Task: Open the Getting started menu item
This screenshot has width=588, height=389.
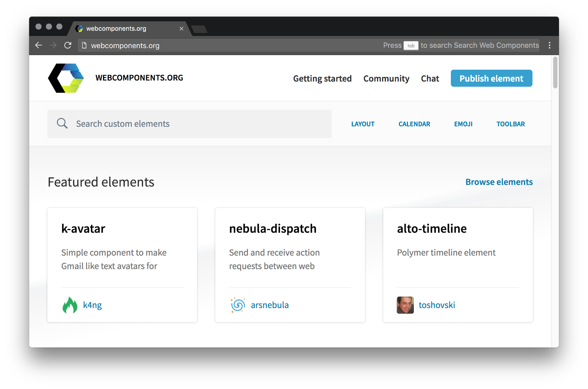Action: tap(322, 79)
